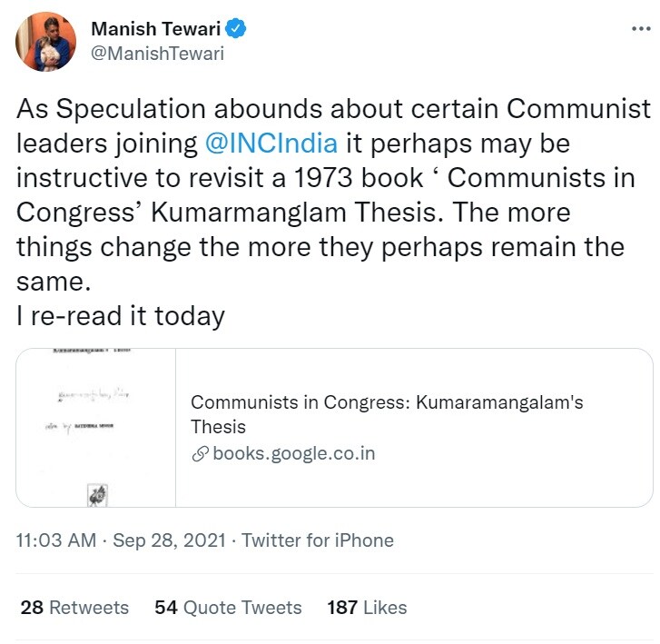View the 54 Quote Tweets list
This screenshot has width=660, height=644.
228,608
